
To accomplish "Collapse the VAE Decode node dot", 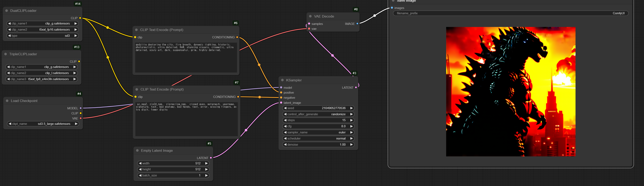I will [x=310, y=16].
